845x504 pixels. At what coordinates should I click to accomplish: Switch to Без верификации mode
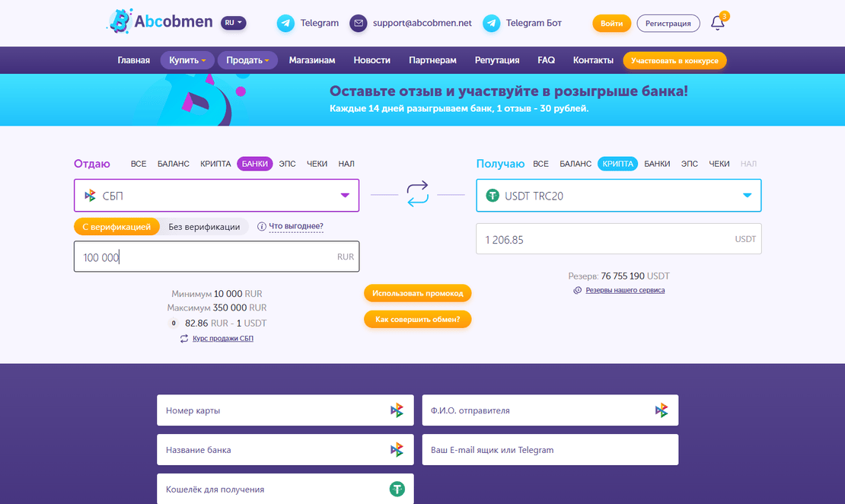[204, 226]
